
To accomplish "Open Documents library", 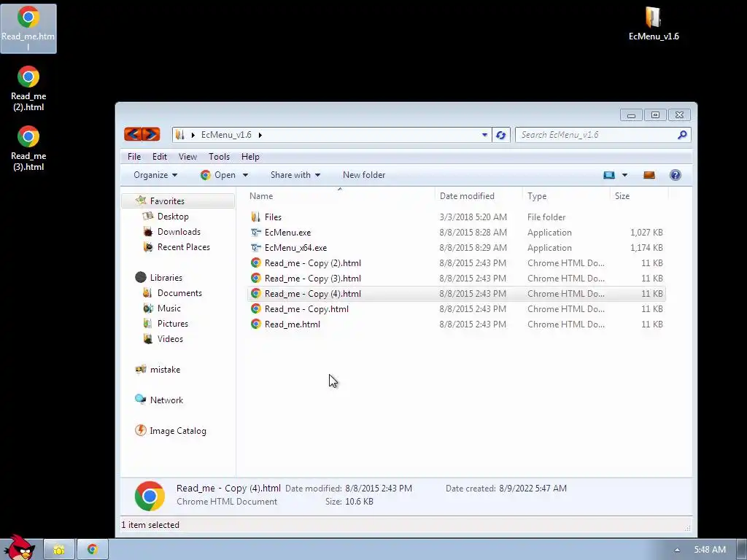I will [x=179, y=293].
